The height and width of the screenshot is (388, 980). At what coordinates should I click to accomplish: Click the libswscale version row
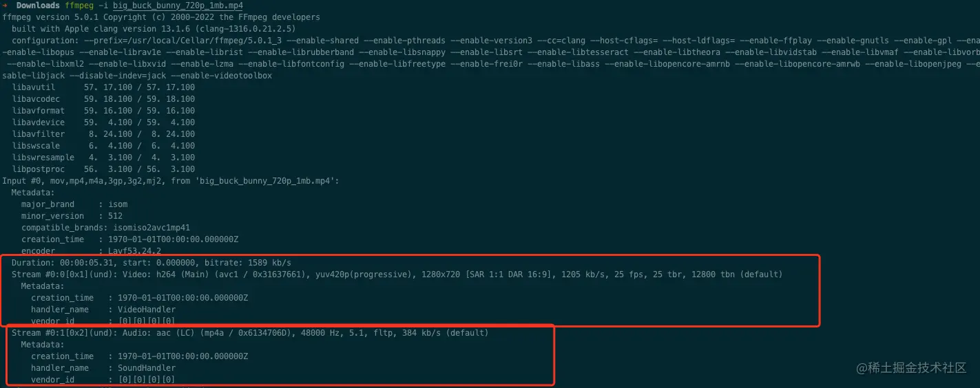click(x=103, y=146)
